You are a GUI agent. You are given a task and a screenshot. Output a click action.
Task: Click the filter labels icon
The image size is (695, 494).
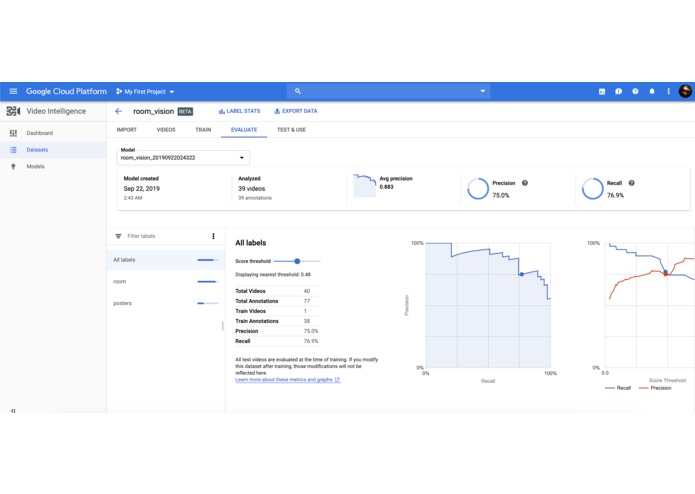pos(118,236)
